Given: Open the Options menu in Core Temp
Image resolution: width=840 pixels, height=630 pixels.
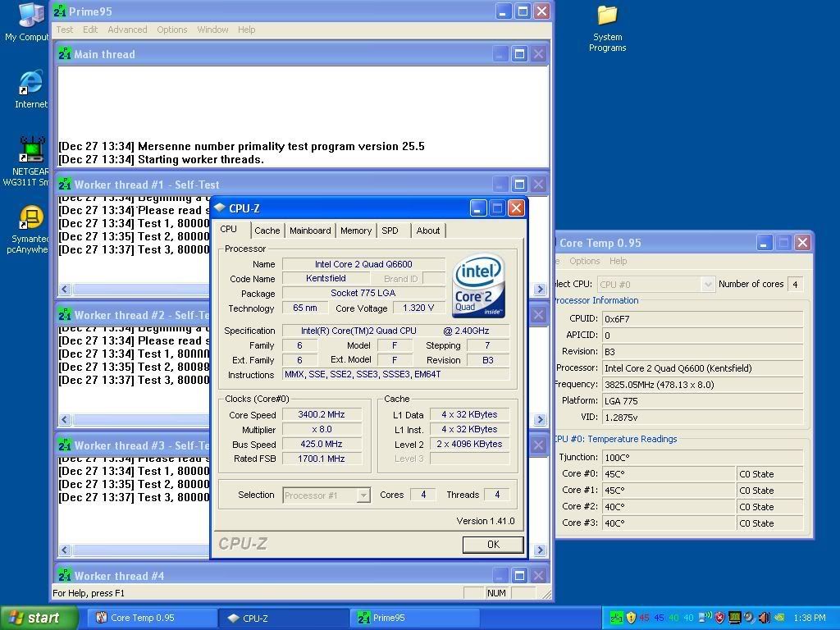Looking at the screenshot, I should 585,261.
